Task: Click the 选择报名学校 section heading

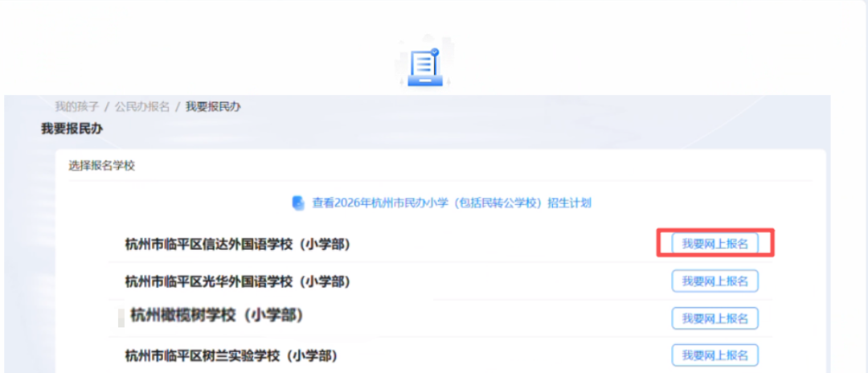Action: click(102, 166)
